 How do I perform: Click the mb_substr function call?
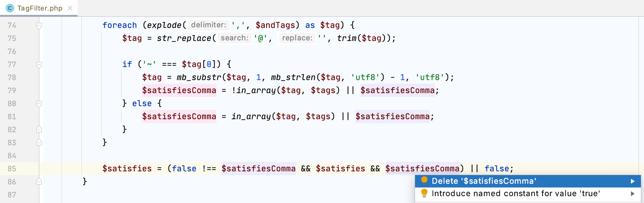tap(199, 77)
